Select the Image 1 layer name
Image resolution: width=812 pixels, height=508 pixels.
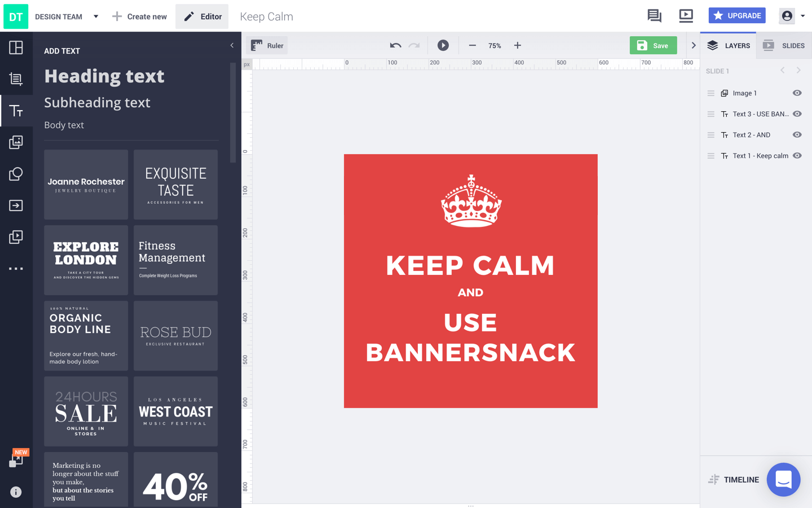click(x=744, y=93)
